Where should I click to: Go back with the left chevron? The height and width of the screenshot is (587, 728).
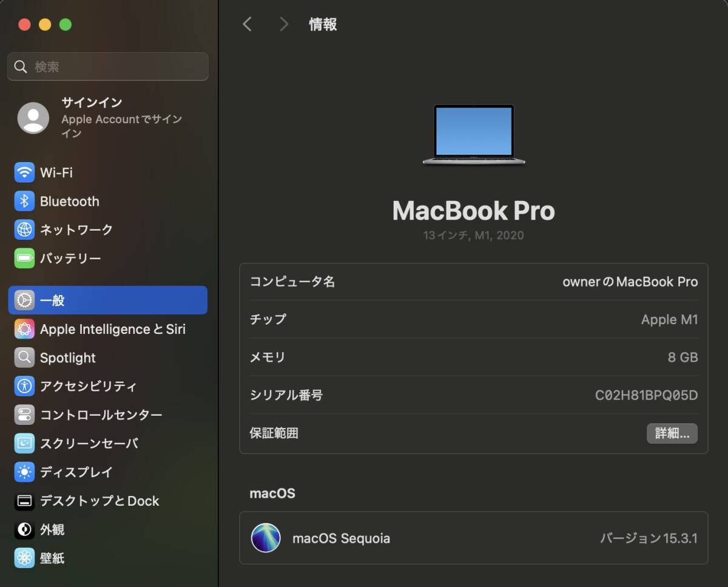247,24
